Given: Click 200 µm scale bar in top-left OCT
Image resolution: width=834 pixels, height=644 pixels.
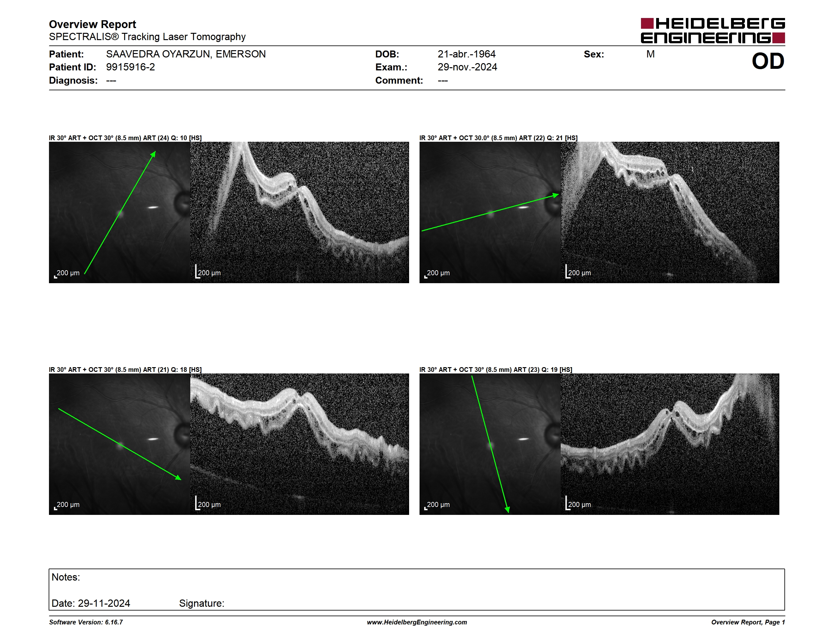Looking at the screenshot, I should (208, 271).
